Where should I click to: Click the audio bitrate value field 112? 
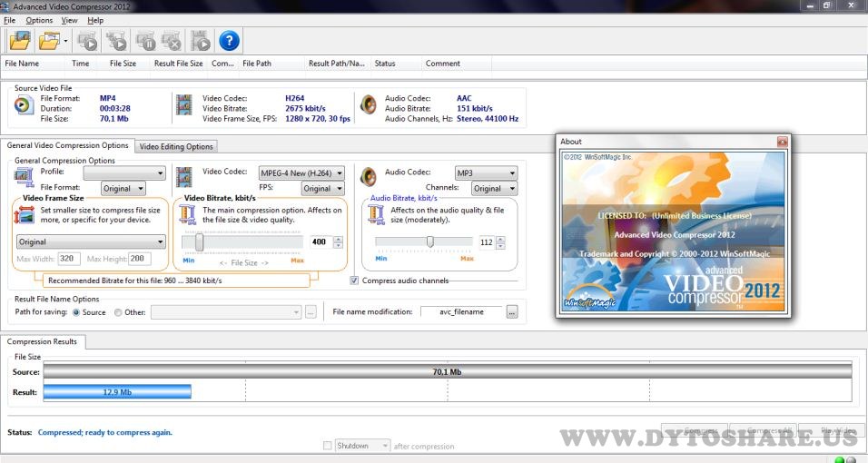(487, 242)
